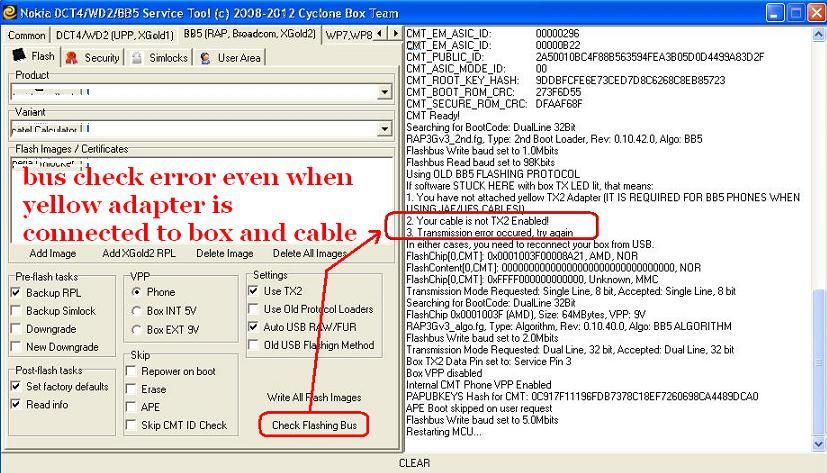The height and width of the screenshot is (473, 827).
Task: Toggle Auto USB RAW/FUR checkbox
Action: click(x=254, y=326)
